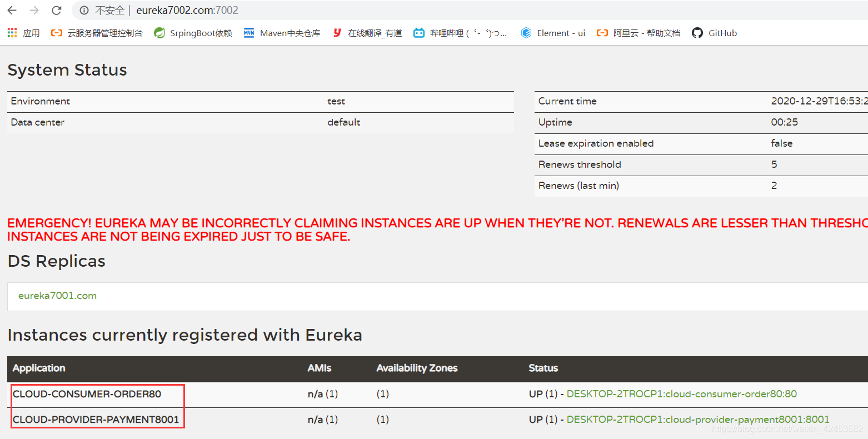Go back to the previous page
The height and width of the screenshot is (439, 868).
click(x=12, y=10)
